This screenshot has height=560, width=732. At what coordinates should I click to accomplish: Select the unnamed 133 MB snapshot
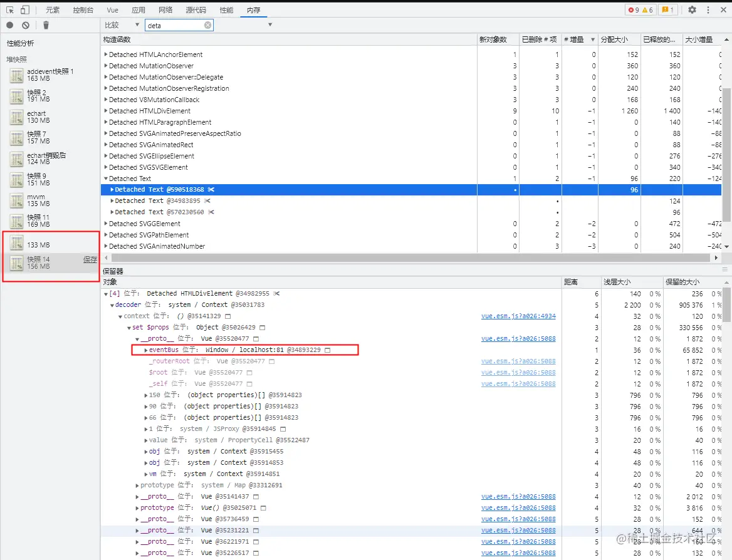(x=50, y=242)
